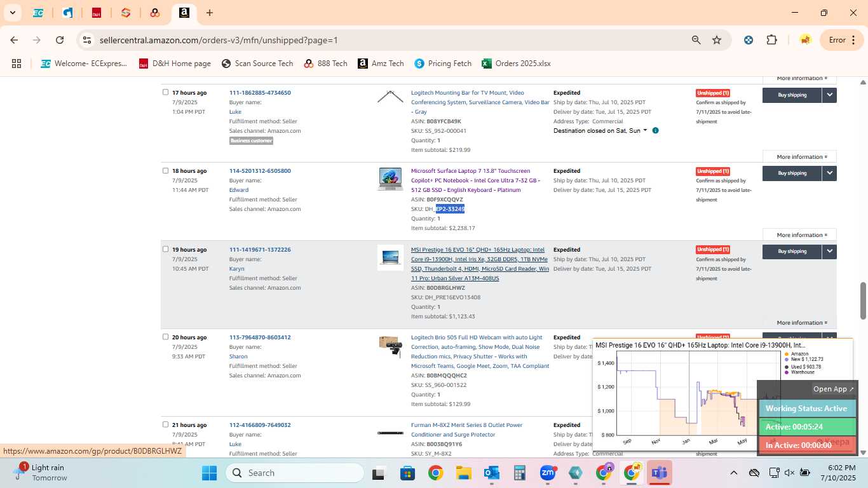Screen dimensions: 868x488
Task: Open a new browser tab
Action: pyautogui.click(x=210, y=13)
